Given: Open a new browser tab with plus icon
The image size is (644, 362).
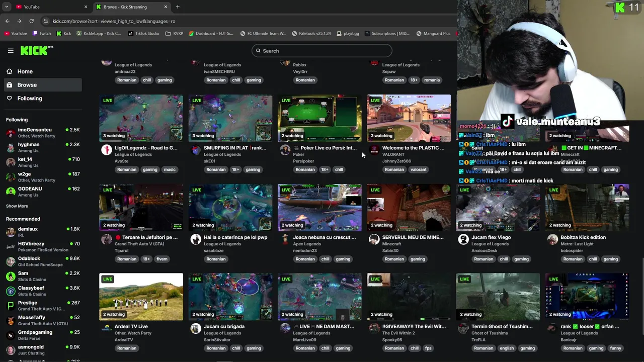Looking at the screenshot, I should [x=178, y=7].
